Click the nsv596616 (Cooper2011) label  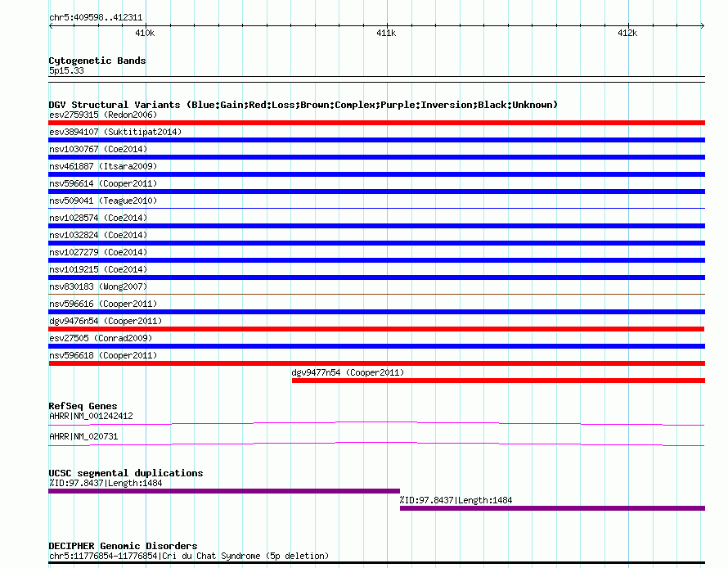(x=103, y=304)
